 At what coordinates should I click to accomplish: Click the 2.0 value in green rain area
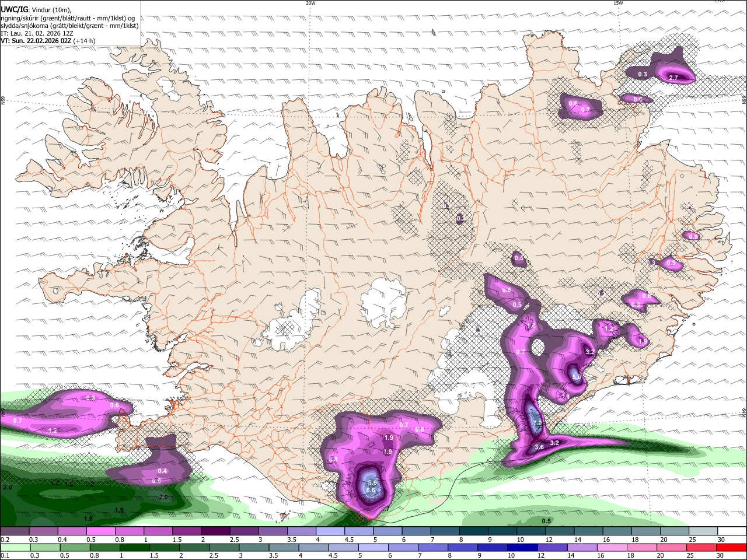tap(8, 487)
